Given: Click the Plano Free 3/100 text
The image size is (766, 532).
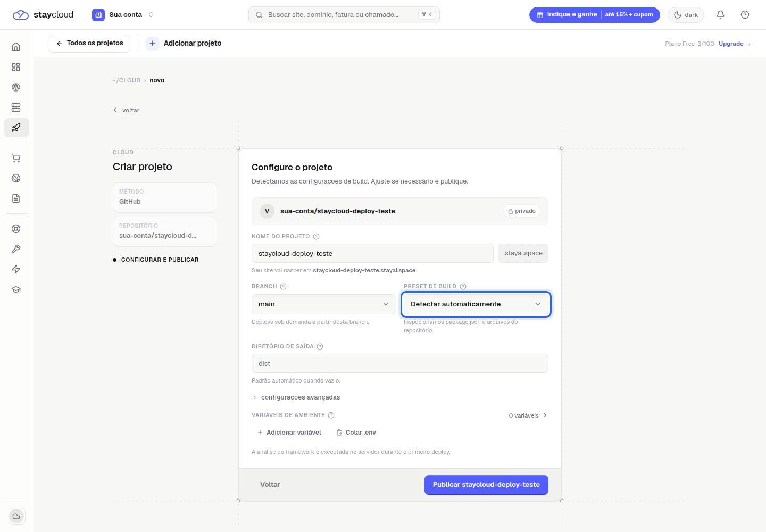Looking at the screenshot, I should [689, 44].
